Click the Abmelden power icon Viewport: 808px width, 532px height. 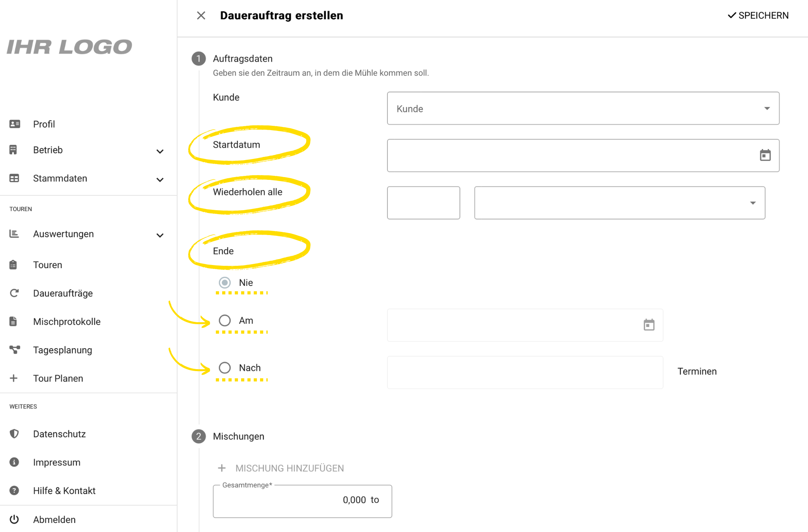point(14,519)
